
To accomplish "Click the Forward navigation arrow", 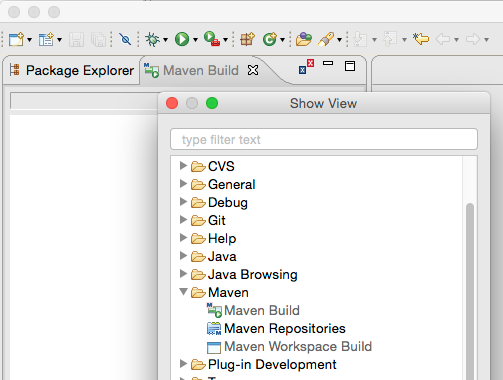I will coord(473,39).
